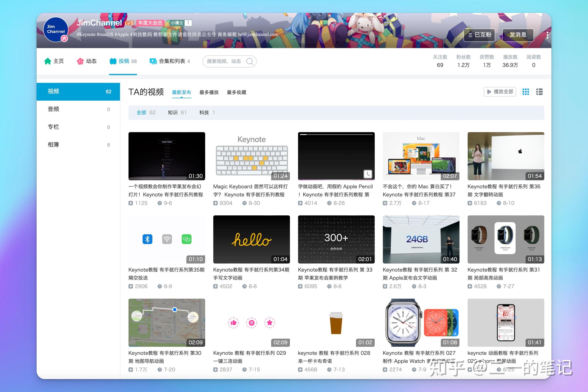588x392 pixels.
Task: Open title 一个视频教会你制作苹果发布会幻灯片
Action: click(166, 191)
